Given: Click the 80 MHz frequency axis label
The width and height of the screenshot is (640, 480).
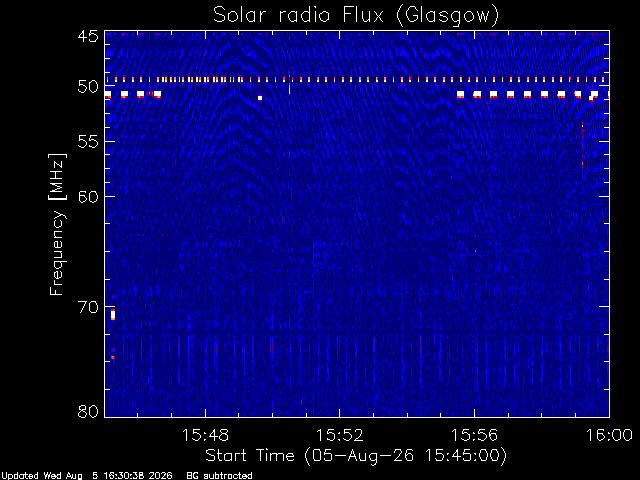Looking at the screenshot, I should point(88,411).
